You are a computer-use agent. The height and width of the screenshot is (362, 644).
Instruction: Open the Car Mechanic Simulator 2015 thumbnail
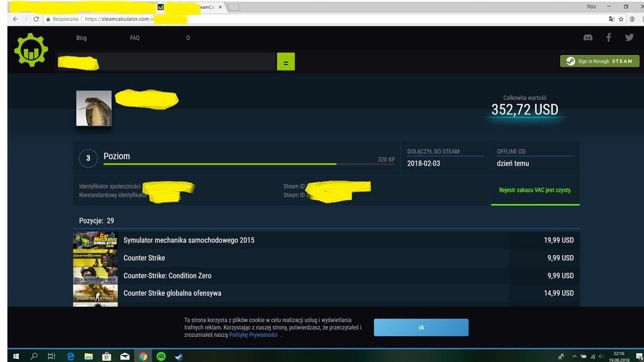pyautogui.click(x=96, y=240)
